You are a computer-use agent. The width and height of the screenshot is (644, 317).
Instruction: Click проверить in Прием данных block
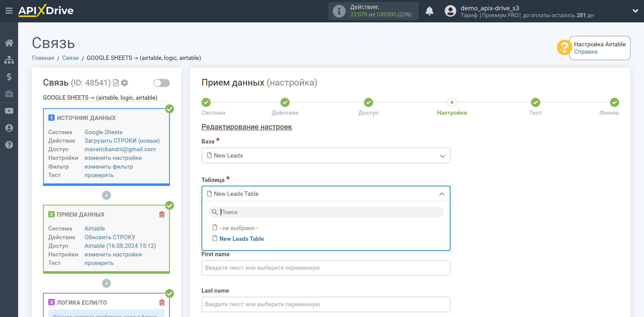(99, 263)
